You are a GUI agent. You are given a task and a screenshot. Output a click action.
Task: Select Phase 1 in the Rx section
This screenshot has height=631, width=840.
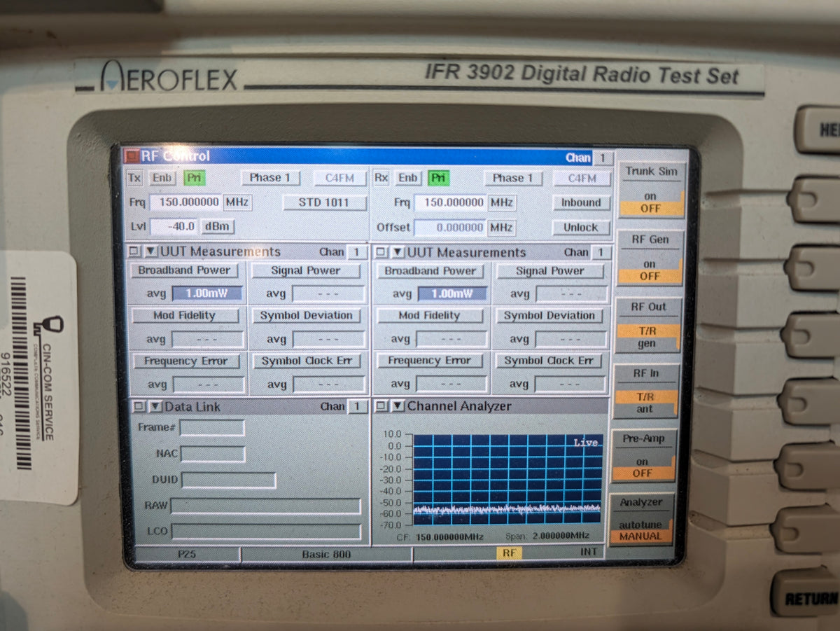point(512,178)
